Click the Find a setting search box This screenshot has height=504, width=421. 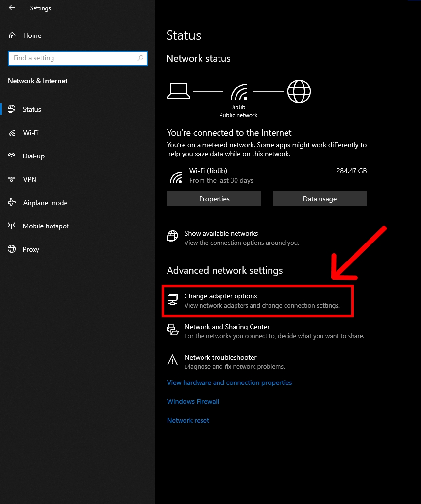pos(78,58)
